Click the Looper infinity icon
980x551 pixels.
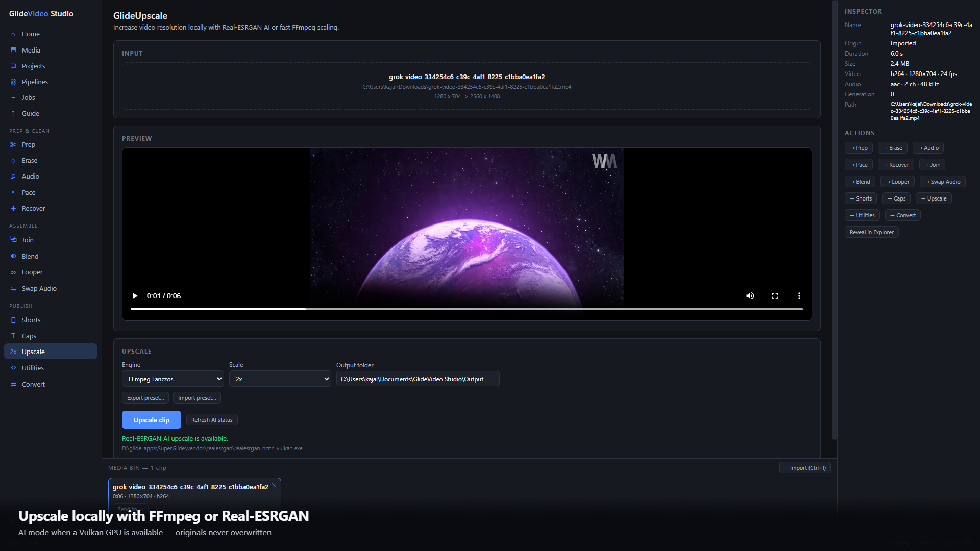coord(13,272)
